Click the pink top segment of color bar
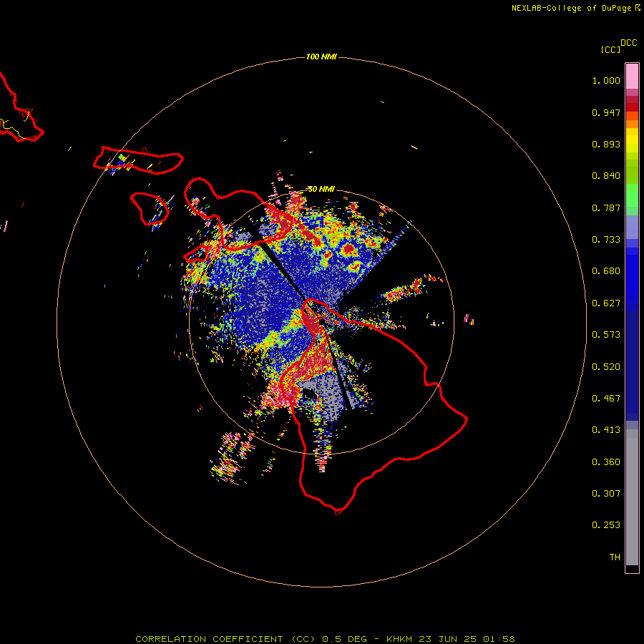 (632, 77)
